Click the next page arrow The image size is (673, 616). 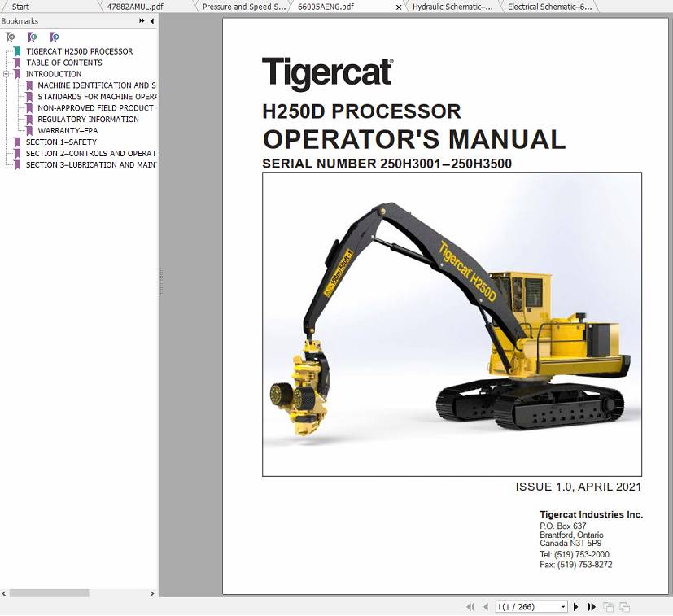576,607
